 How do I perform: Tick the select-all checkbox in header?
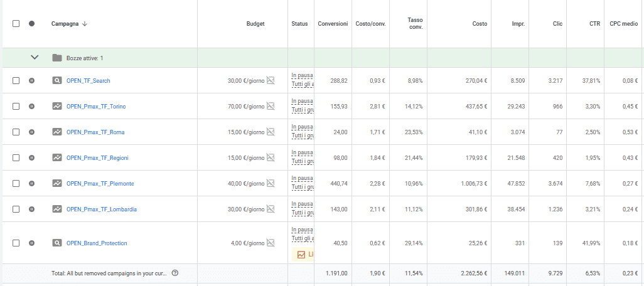click(x=16, y=23)
